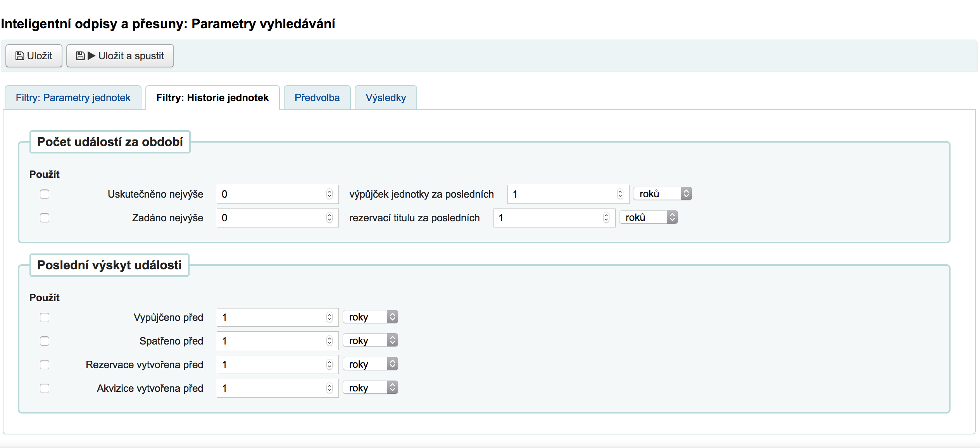980x448 pixels.
Task: Click the stepper arrows in Zadáno nejvýše field
Action: [x=330, y=218]
